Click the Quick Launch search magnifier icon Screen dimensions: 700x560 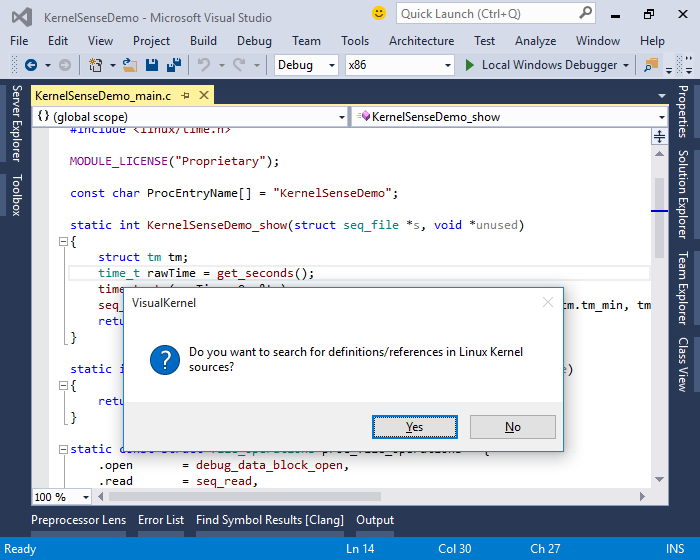[585, 13]
